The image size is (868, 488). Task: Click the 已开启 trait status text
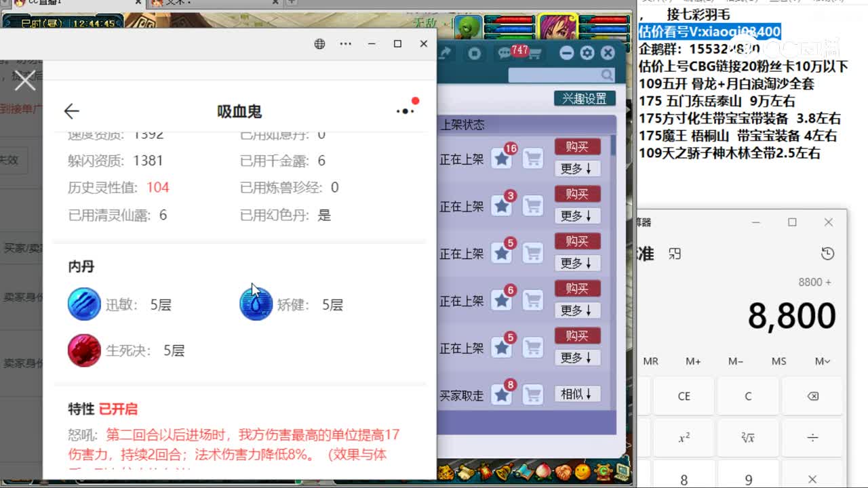click(118, 409)
